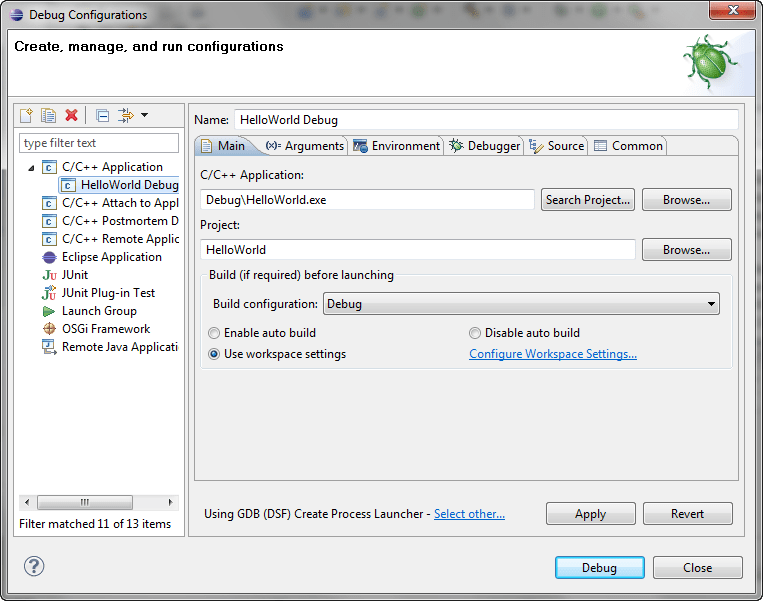Click the Apply button
This screenshot has height=601, width=763.
[x=591, y=514]
